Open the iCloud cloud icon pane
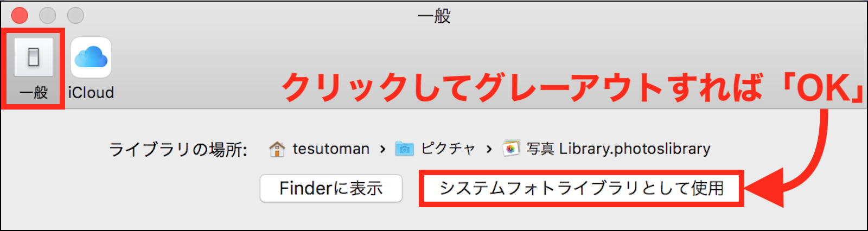The height and width of the screenshot is (231, 868). pos(91,57)
